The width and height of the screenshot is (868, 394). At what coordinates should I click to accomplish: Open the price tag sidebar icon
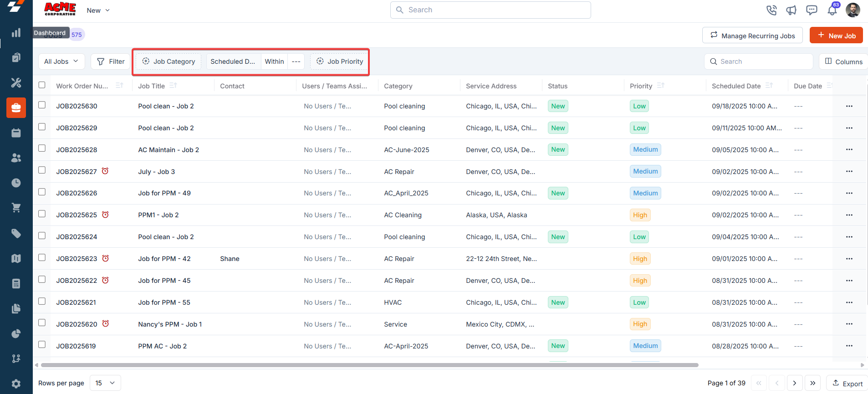[16, 234]
